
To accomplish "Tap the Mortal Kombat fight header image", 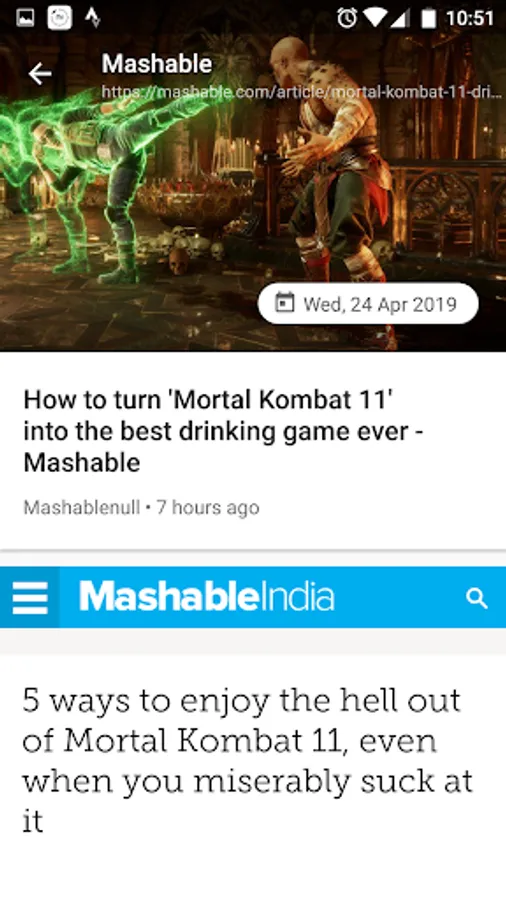I will coord(253,189).
